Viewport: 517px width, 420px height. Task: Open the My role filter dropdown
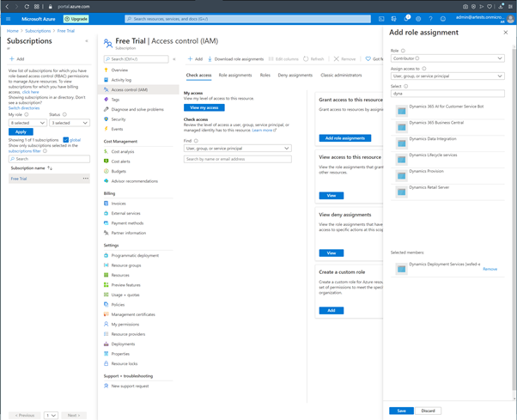(27, 123)
